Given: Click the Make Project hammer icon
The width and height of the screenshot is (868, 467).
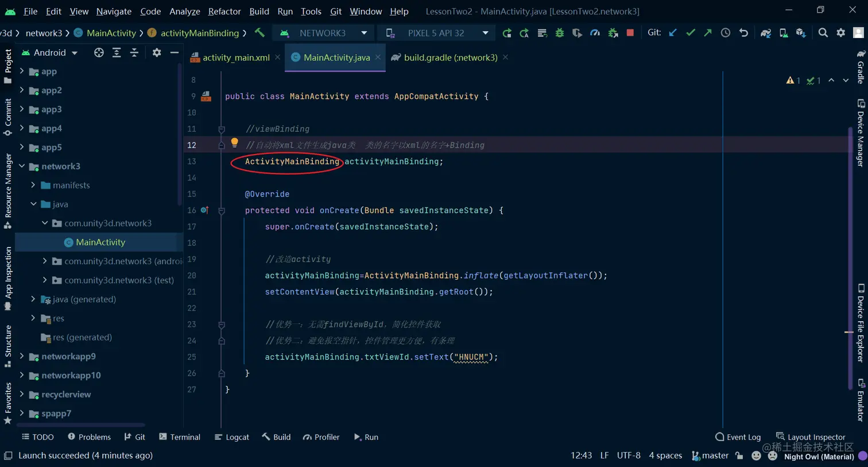Looking at the screenshot, I should point(259,33).
